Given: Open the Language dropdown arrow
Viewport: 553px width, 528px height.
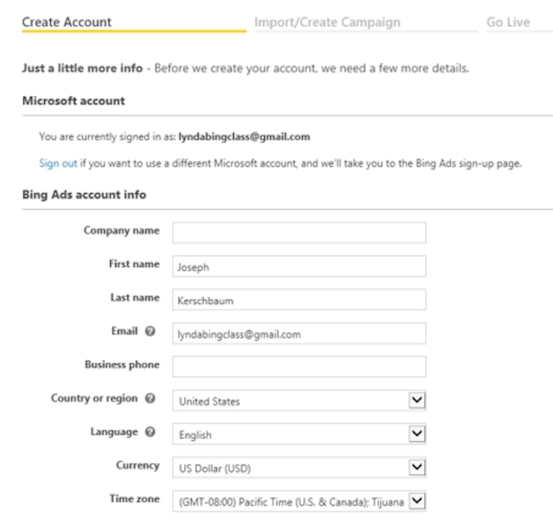Looking at the screenshot, I should coord(417,434).
